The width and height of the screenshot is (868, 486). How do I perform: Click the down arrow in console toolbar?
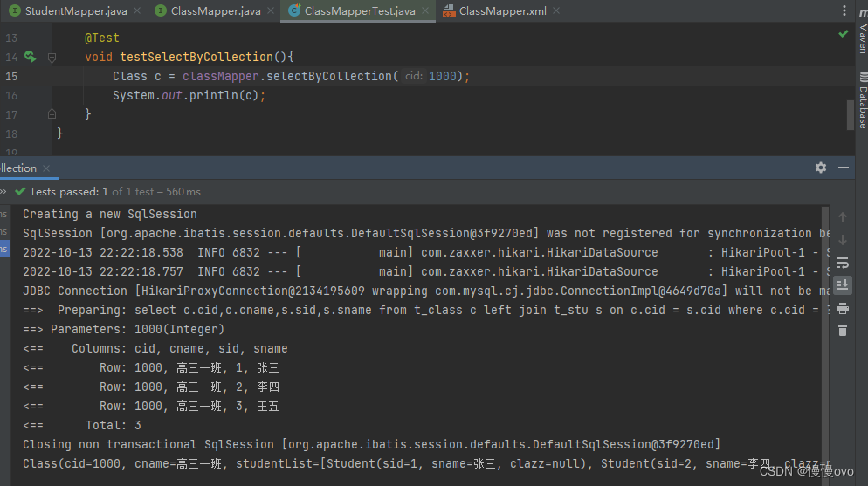pos(843,240)
